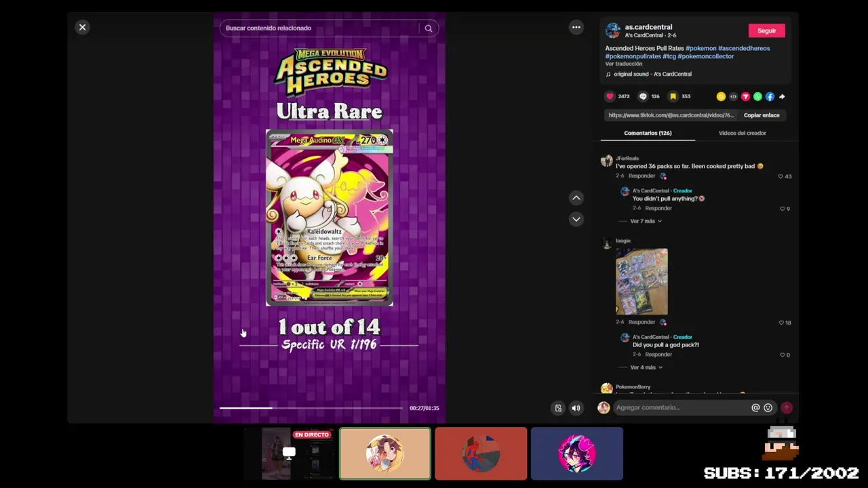Switch to Videos del creador tab
This screenshot has height=488, width=868.
pos(742,133)
